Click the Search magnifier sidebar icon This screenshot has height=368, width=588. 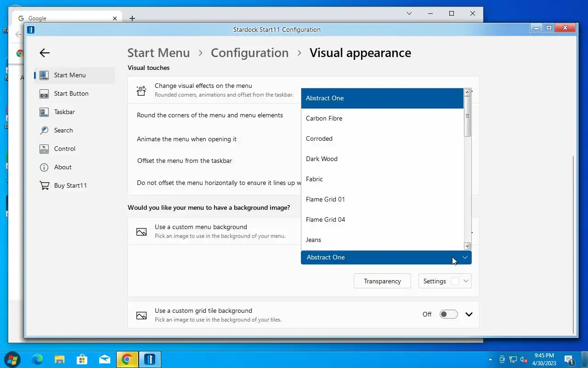click(x=44, y=130)
